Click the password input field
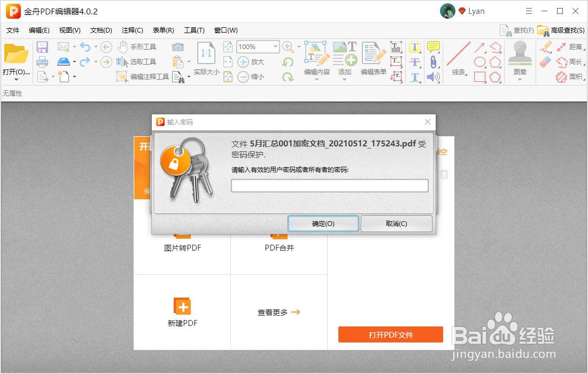 click(329, 185)
